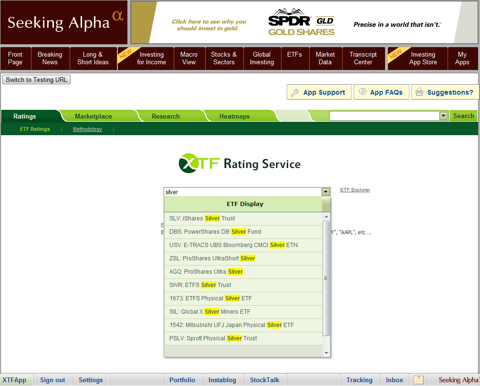Viewport: 480px width, 386px height.
Task: Click the suggestion list scroll down arrow
Action: [x=326, y=353]
